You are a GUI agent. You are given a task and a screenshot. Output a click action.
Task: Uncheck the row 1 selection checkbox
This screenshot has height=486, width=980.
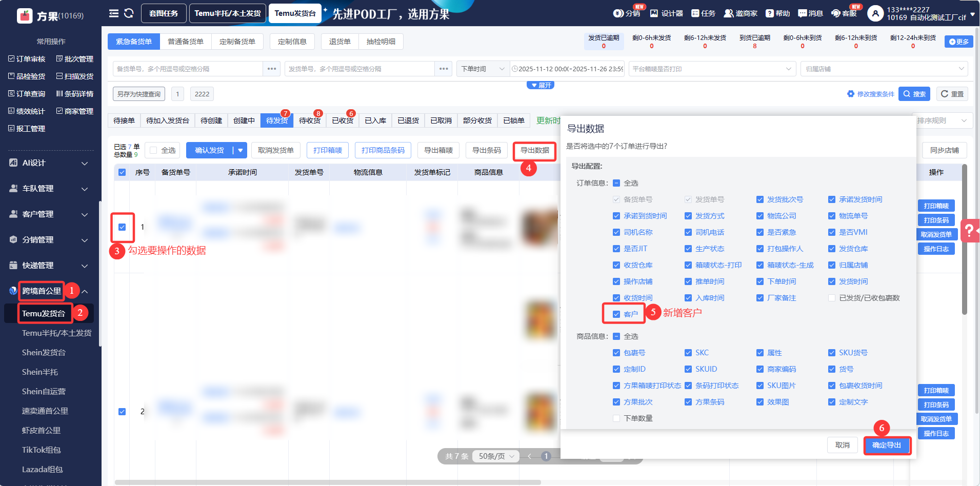pos(122,227)
